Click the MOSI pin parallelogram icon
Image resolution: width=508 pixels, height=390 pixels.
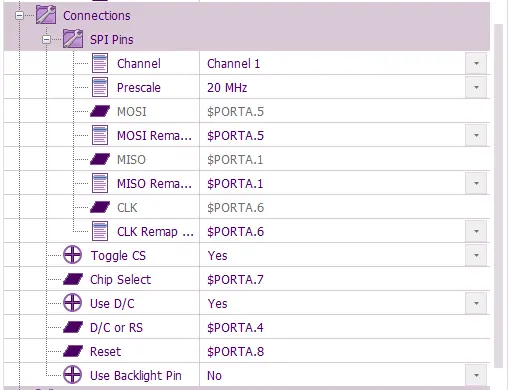point(100,111)
